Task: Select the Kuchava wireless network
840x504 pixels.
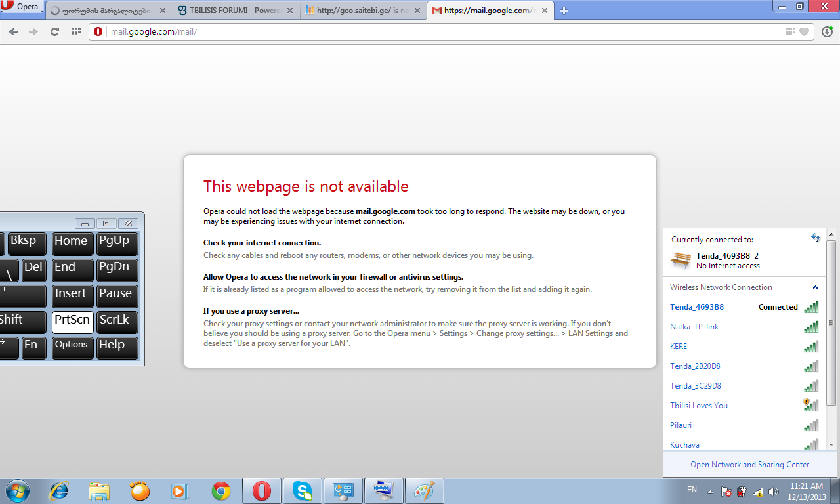Action: (x=744, y=444)
